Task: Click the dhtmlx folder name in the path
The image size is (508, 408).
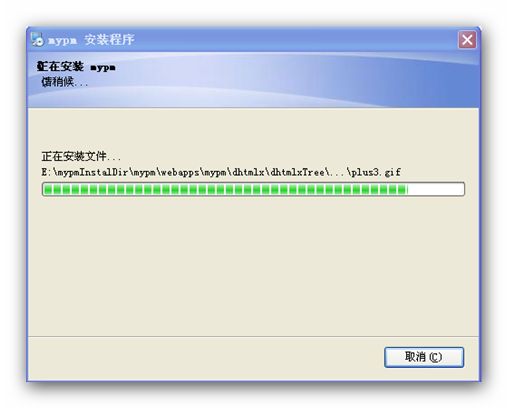Action: (249, 172)
